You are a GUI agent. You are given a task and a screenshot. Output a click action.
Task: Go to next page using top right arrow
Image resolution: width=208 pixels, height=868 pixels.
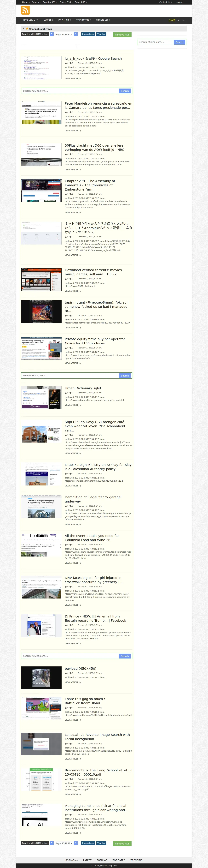[x=76, y=34]
